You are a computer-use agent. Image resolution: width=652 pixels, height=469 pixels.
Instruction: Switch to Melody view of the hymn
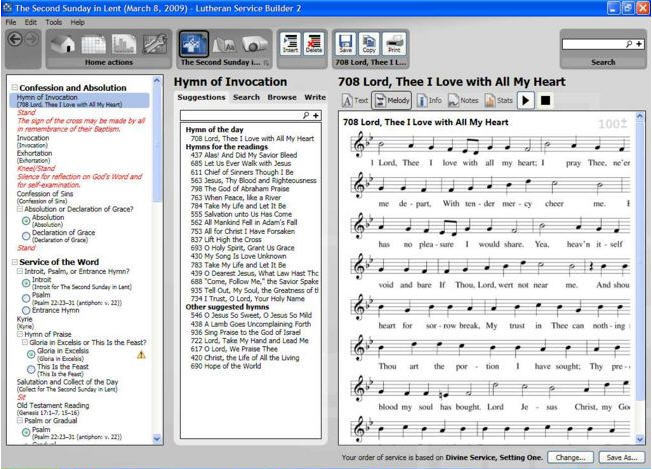[392, 100]
